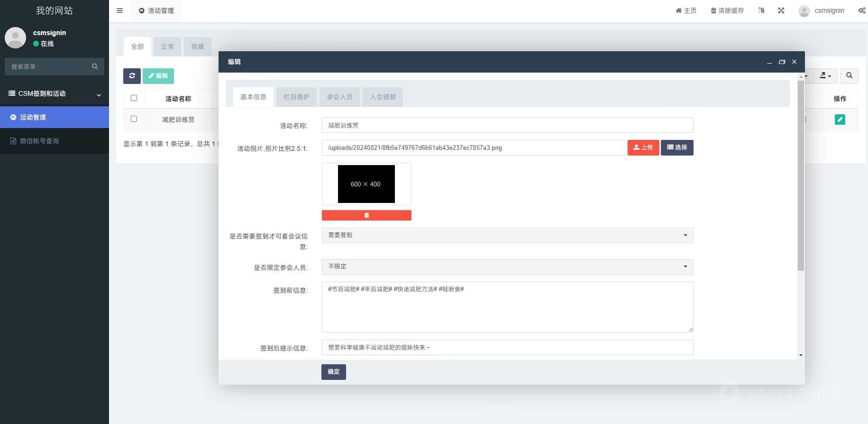Viewport: 868px width, 424px height.
Task: Check the select-all checkbox in table header
Action: [x=134, y=98]
